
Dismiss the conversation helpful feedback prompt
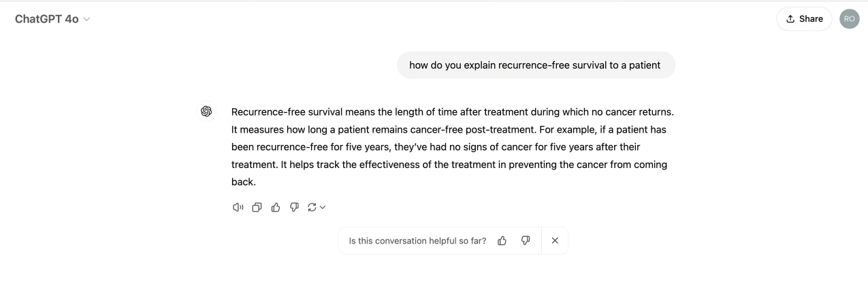pos(555,241)
